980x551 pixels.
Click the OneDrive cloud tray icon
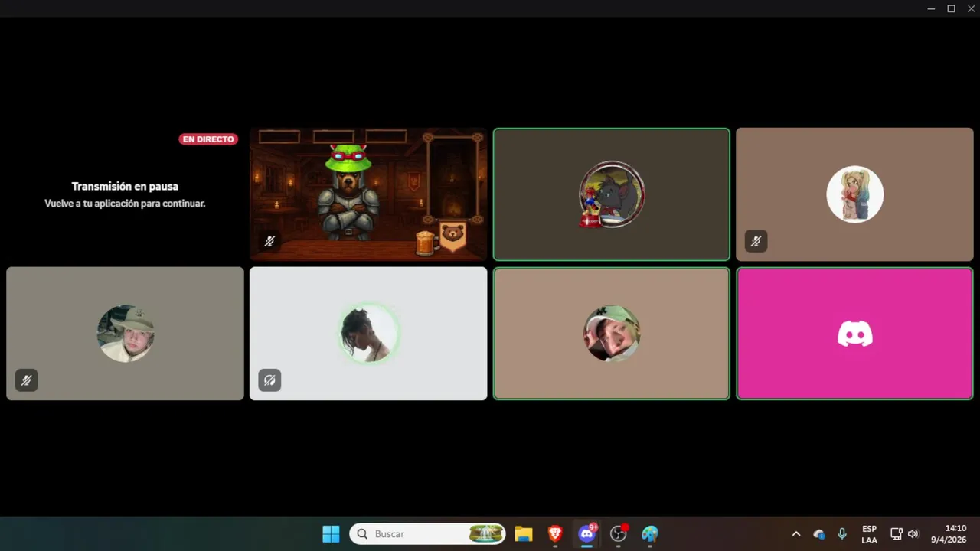click(x=819, y=533)
